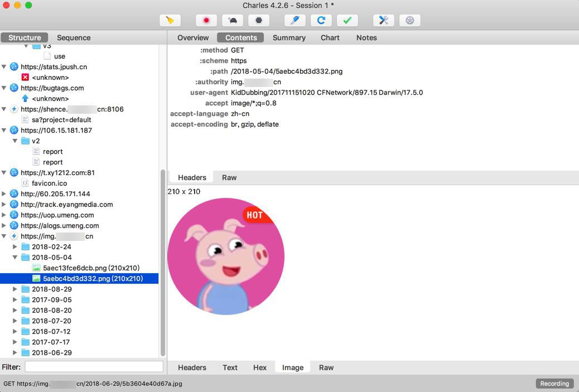Click the blue upload arrow under bugtags.com
This screenshot has height=392, width=579.
click(25, 99)
